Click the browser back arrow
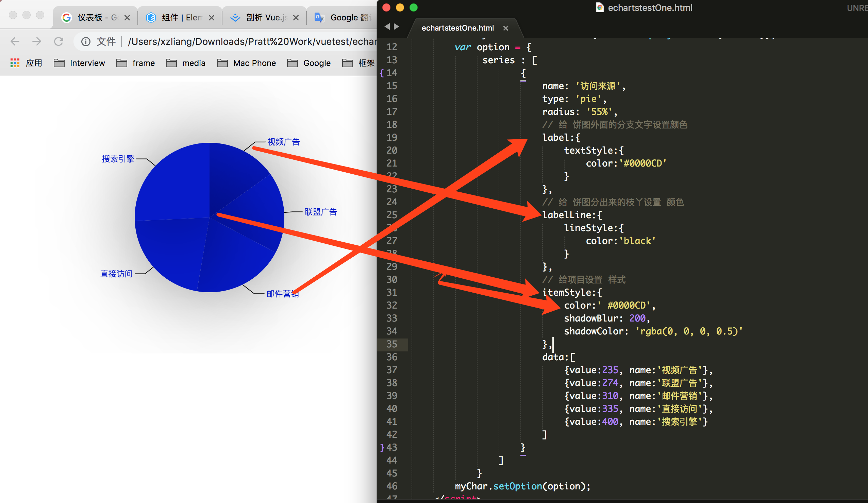The image size is (868, 503). click(x=15, y=42)
